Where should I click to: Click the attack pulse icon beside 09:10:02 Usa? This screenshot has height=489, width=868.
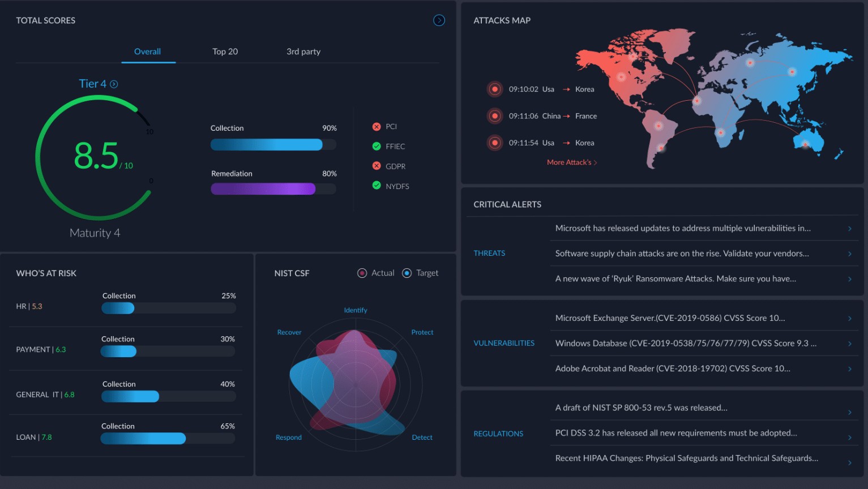pyautogui.click(x=495, y=89)
